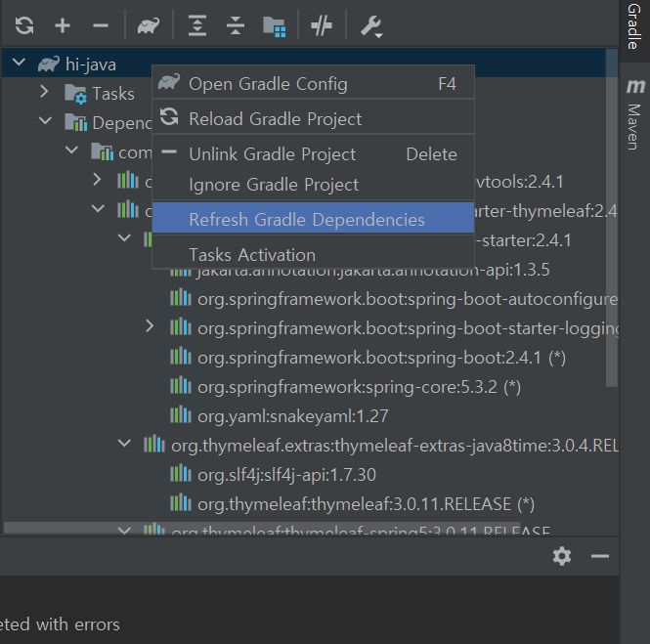
Task: Click the horizontal scrollbar under the tree
Action: pyautogui.click(x=262, y=527)
